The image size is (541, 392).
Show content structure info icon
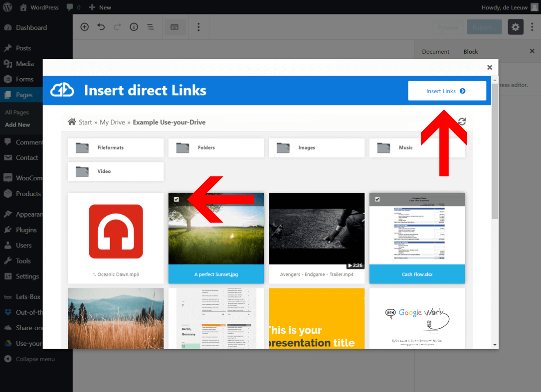134,27
